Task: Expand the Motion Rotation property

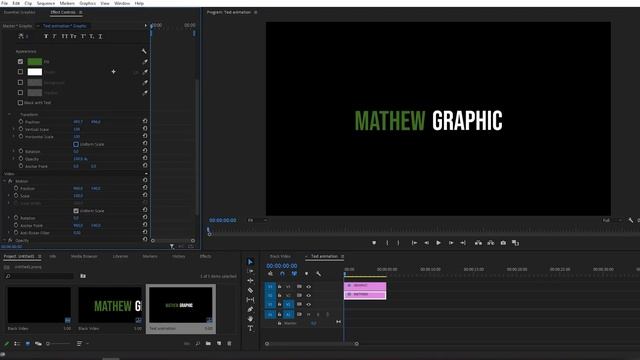Action: [9, 218]
